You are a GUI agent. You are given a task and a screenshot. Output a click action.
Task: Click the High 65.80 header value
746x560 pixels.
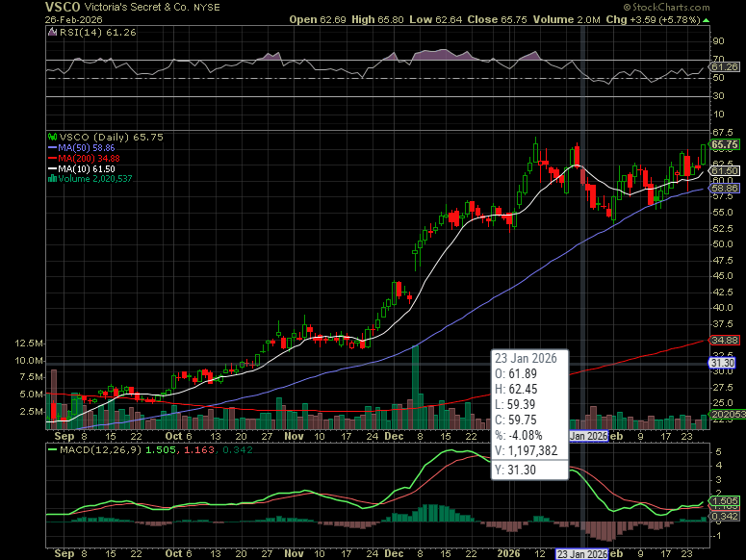click(x=377, y=20)
